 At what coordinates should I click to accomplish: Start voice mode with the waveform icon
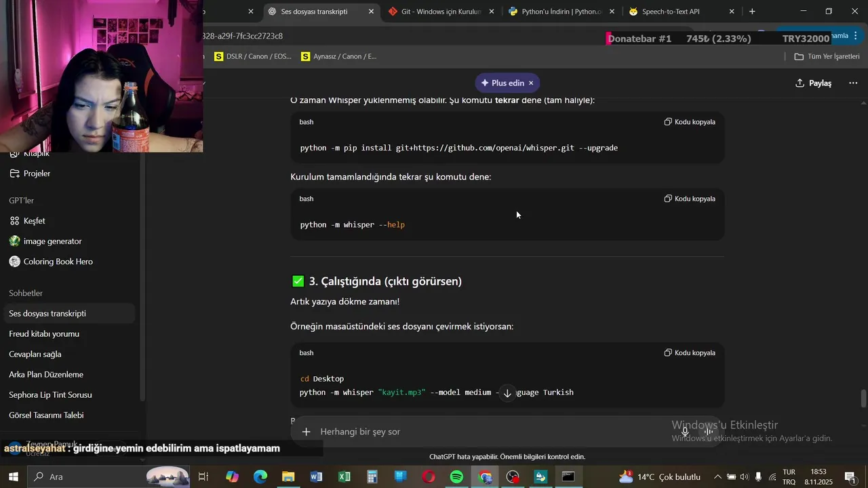pos(709,432)
